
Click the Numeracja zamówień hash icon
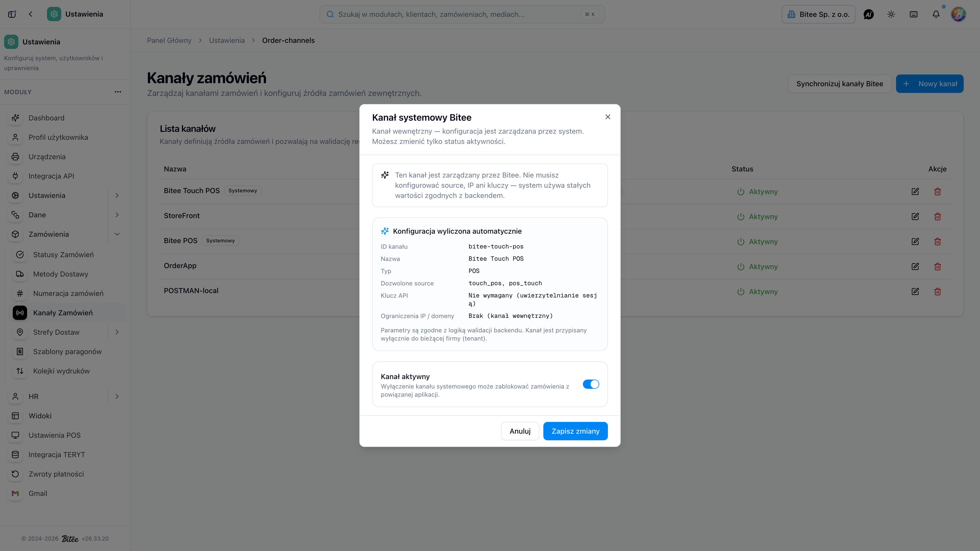coord(20,294)
